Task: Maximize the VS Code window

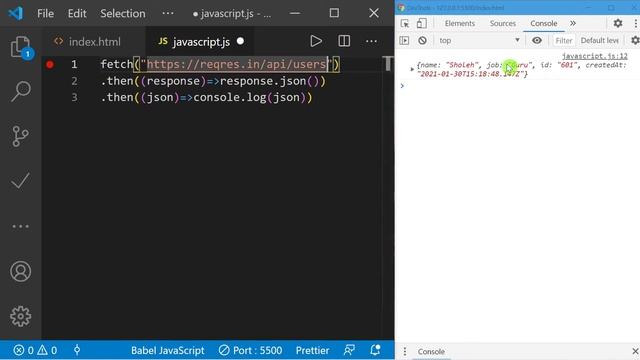Action: [334, 13]
